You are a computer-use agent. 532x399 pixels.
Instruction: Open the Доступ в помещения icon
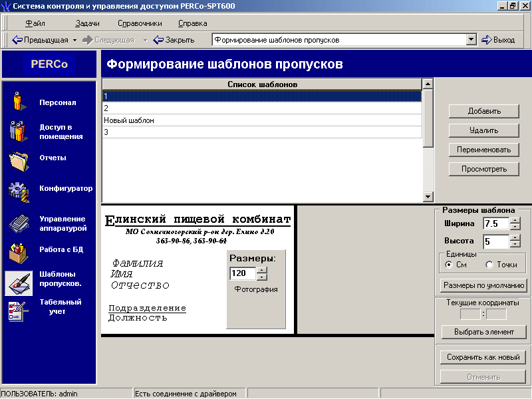[18, 131]
